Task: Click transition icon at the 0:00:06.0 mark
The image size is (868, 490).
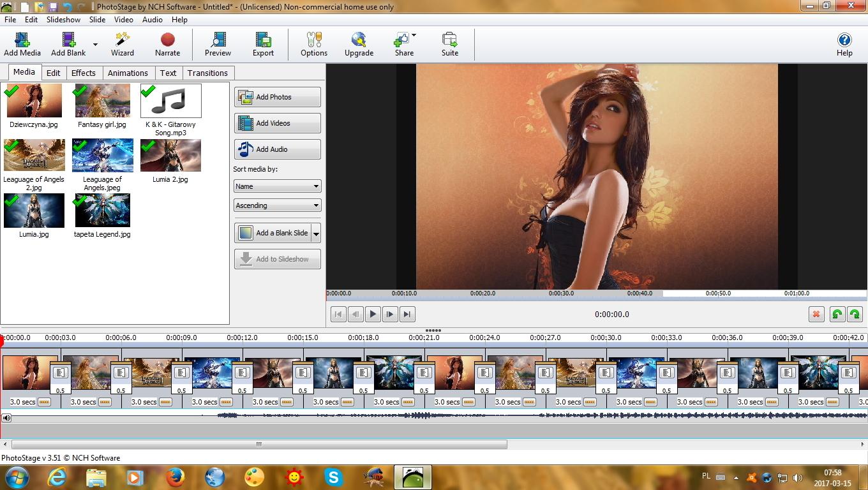Action: click(x=121, y=373)
